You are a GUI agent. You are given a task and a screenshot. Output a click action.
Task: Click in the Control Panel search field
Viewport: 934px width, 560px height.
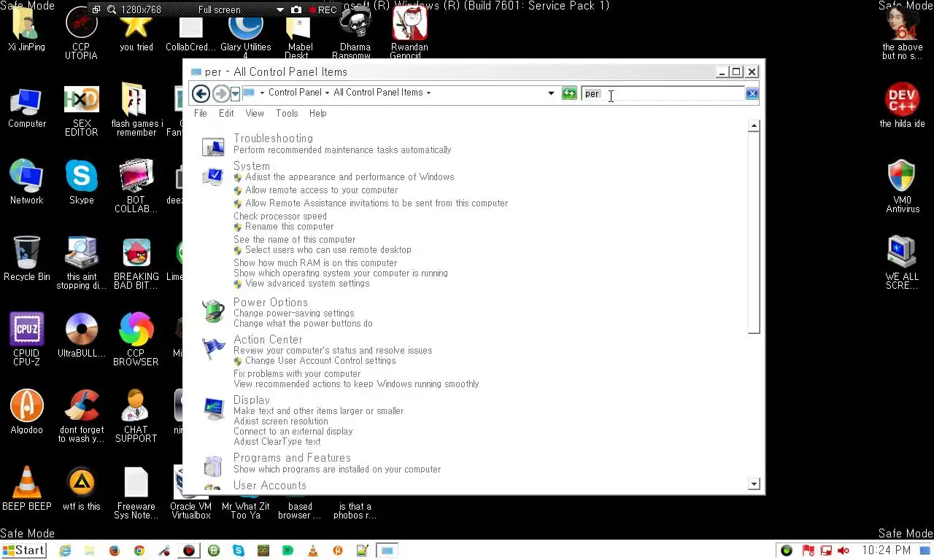pyautogui.click(x=663, y=93)
